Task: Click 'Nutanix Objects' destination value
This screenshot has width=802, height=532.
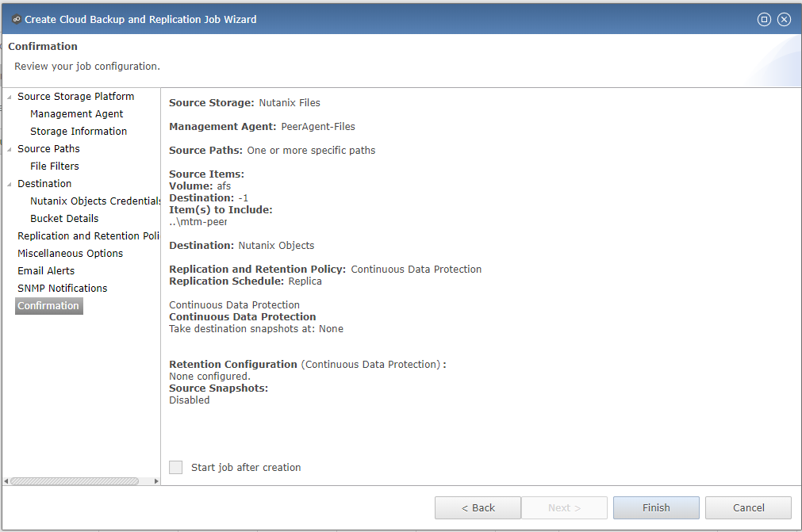Action: coord(276,245)
